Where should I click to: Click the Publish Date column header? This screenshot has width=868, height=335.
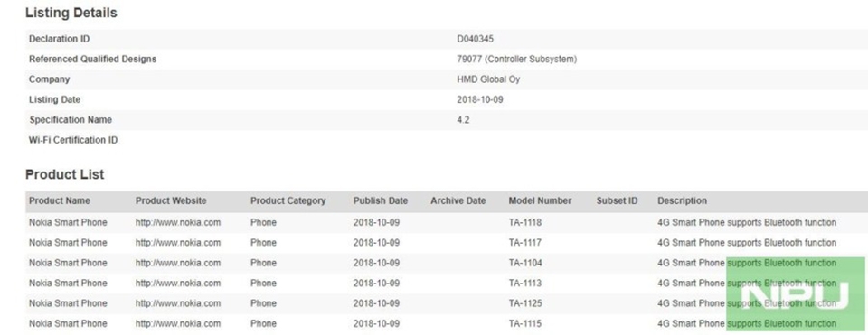point(381,200)
